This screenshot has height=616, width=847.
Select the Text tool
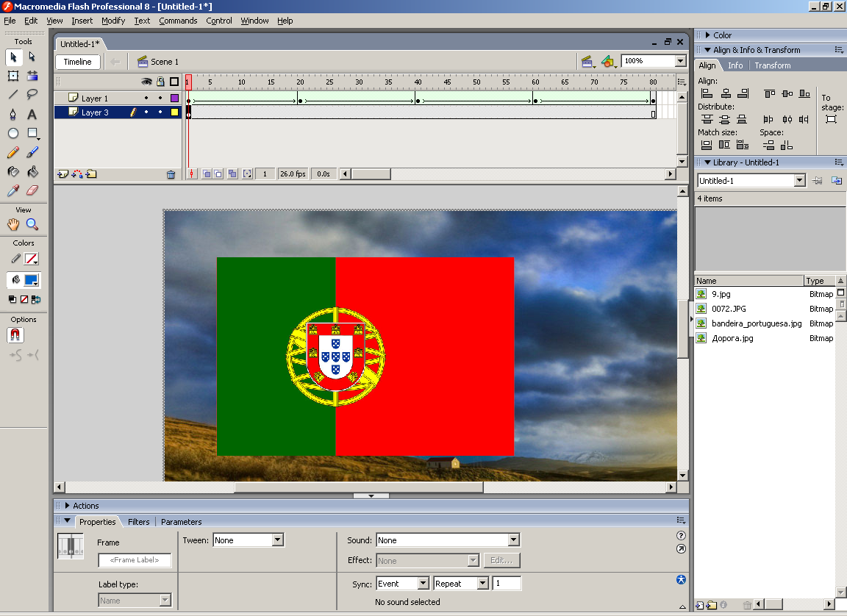(32, 114)
